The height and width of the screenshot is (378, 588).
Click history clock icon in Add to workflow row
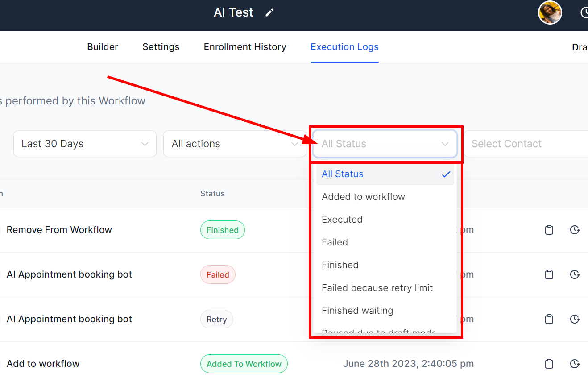tap(575, 364)
